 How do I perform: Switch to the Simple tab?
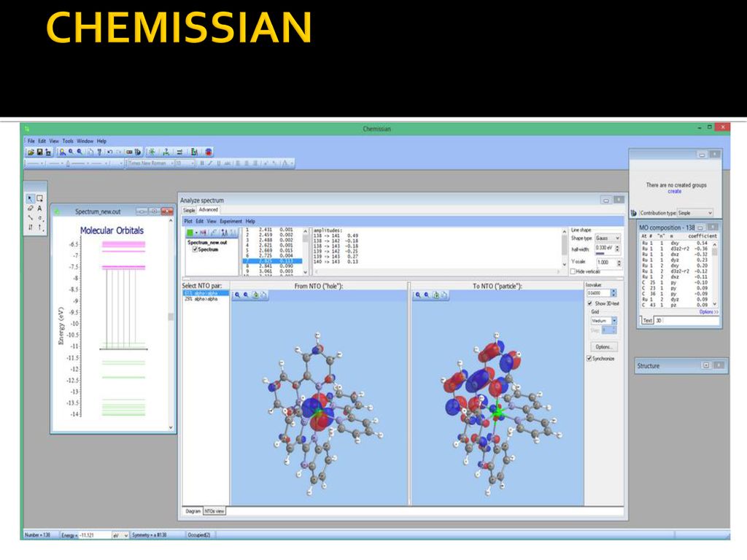click(189, 210)
